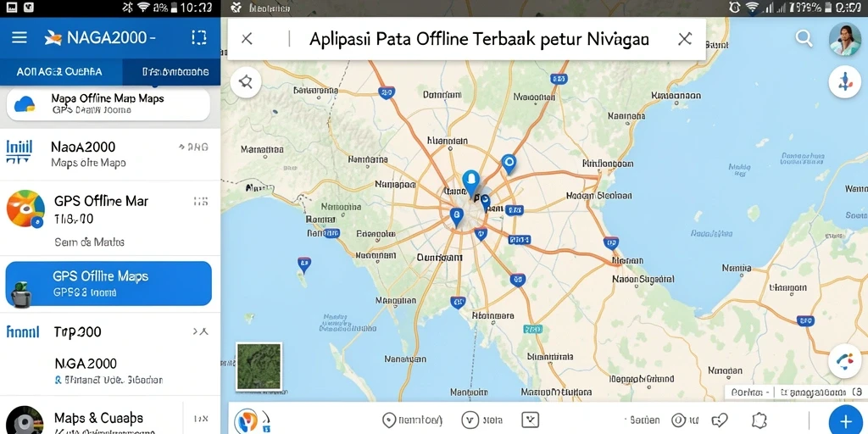
Task: Select highlighted GPS Offline Maps entry
Action: click(x=108, y=283)
